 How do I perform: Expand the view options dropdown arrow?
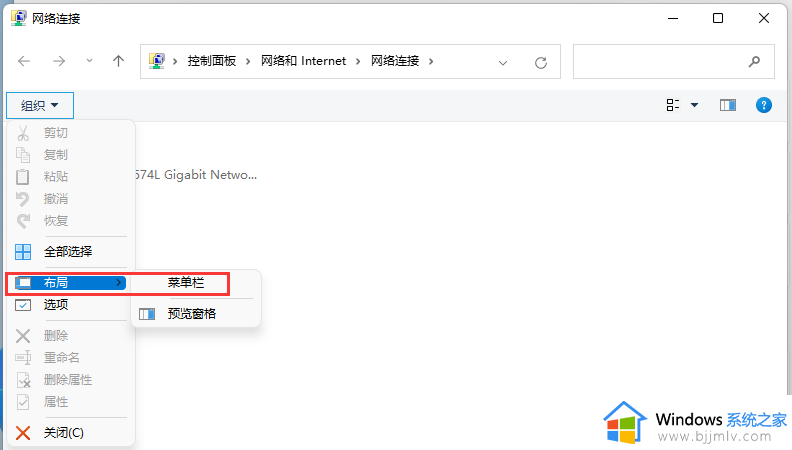point(695,105)
